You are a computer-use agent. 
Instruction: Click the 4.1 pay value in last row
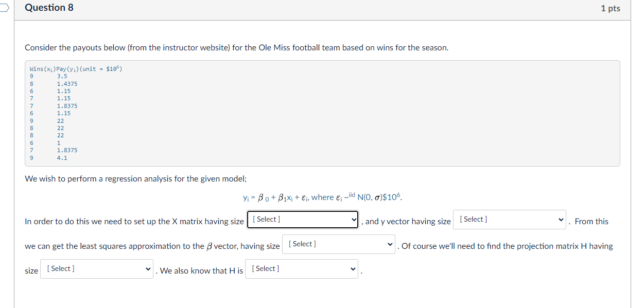tap(62, 158)
